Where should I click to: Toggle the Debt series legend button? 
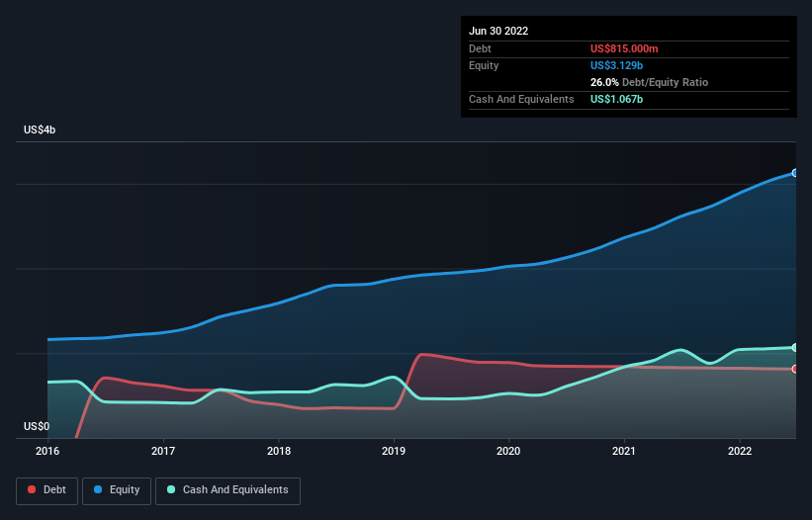pyautogui.click(x=46, y=490)
